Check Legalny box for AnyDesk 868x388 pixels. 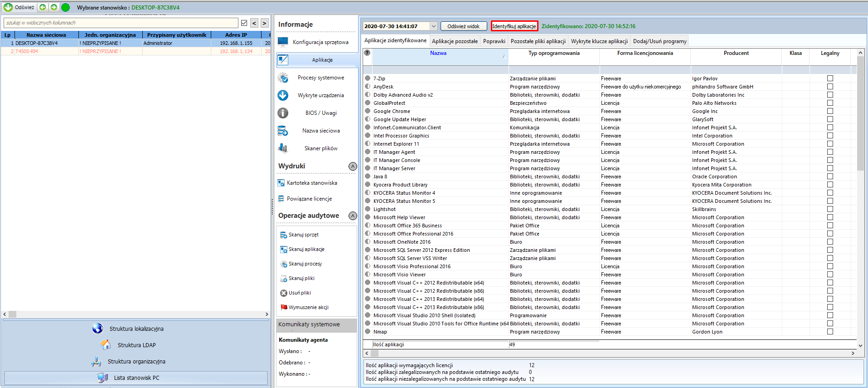click(830, 87)
